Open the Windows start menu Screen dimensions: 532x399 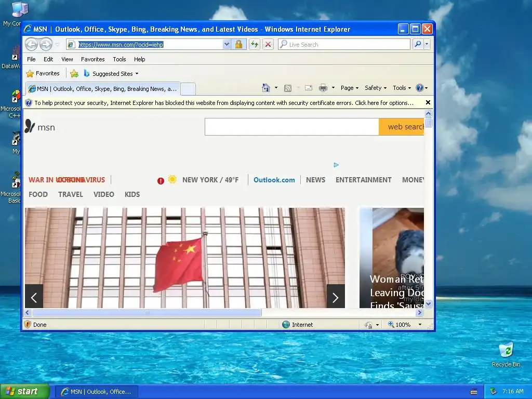[25, 391]
